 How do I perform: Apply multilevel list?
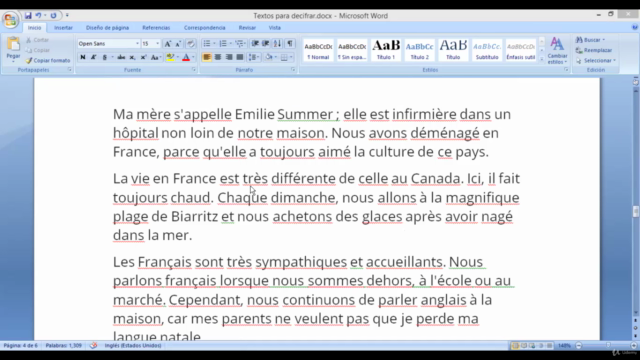[240, 44]
